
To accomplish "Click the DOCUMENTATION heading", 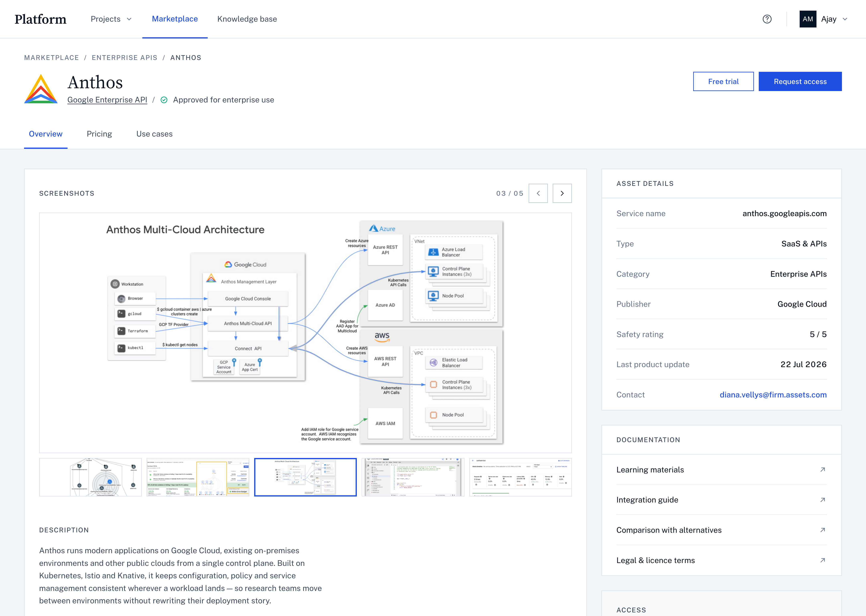I will 648,440.
